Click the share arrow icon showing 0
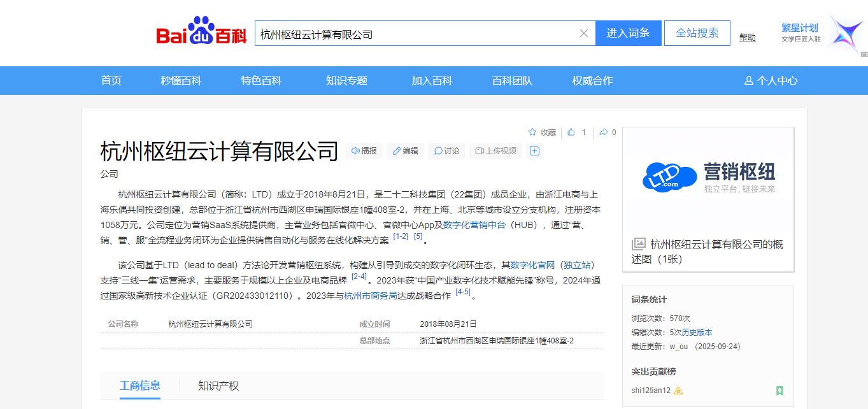 pyautogui.click(x=604, y=132)
